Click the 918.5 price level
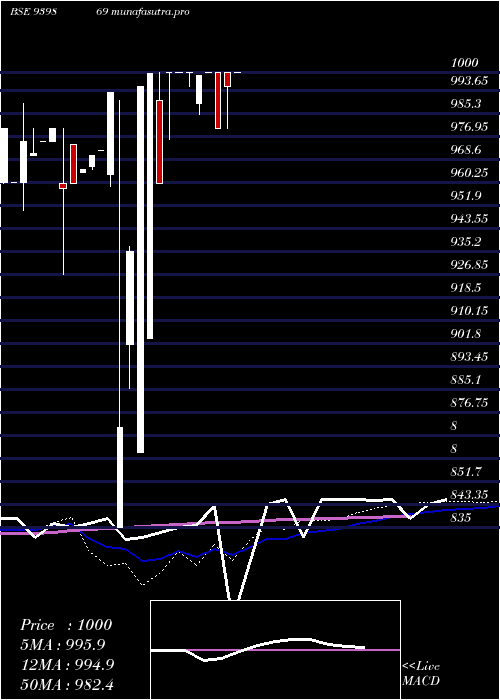The height and width of the screenshot is (700, 500). [466, 288]
